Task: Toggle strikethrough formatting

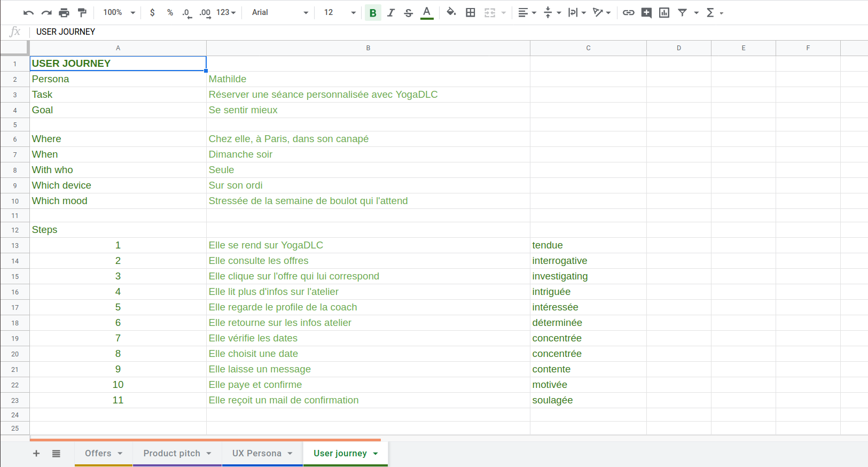Action: (409, 12)
